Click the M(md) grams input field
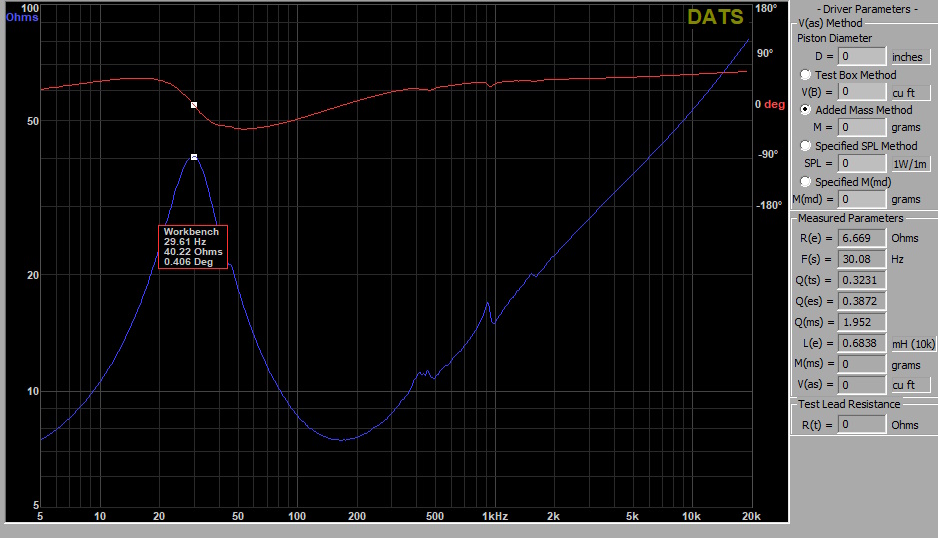Screen dimensions: 938x538 (861, 200)
